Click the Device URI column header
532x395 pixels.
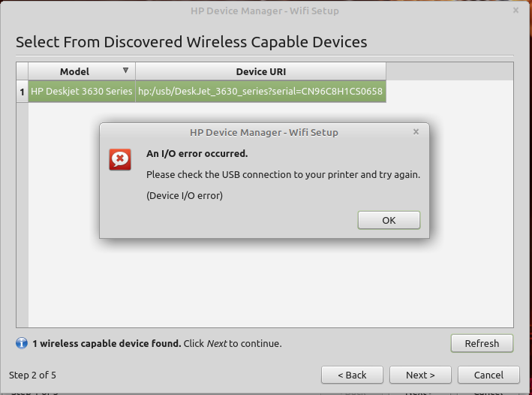260,71
